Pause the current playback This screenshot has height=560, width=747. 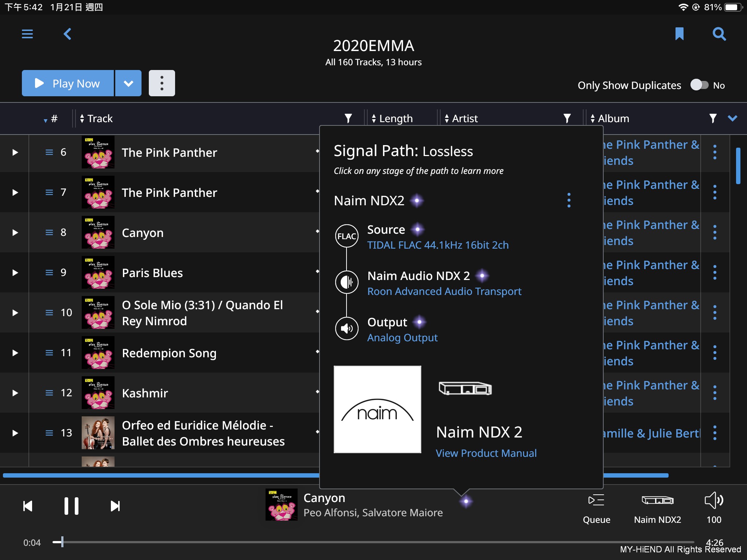(71, 506)
